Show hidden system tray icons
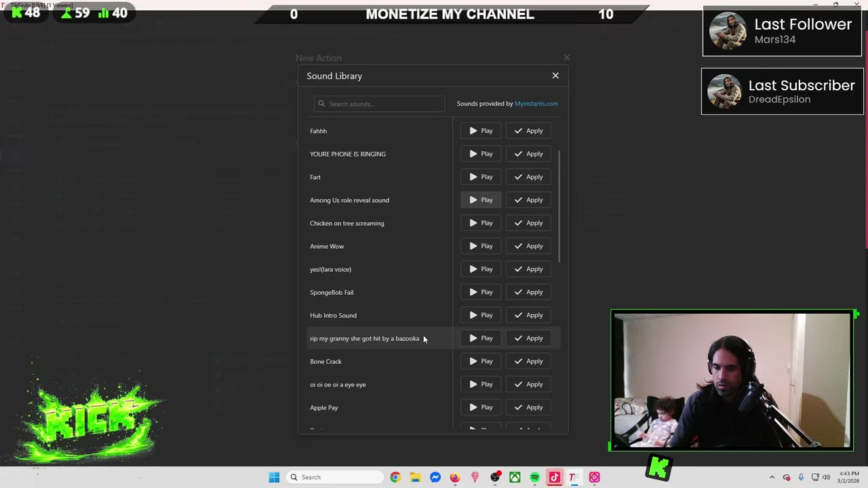The image size is (868, 488). click(x=772, y=477)
